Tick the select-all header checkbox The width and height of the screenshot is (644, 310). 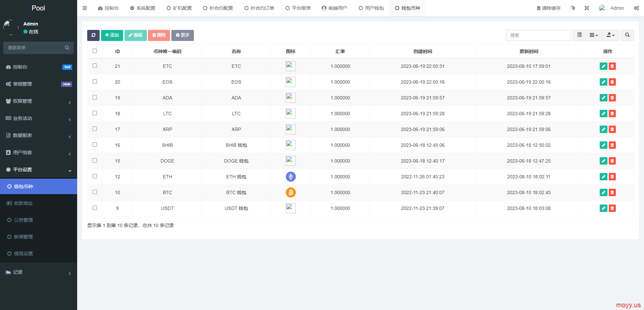(95, 51)
